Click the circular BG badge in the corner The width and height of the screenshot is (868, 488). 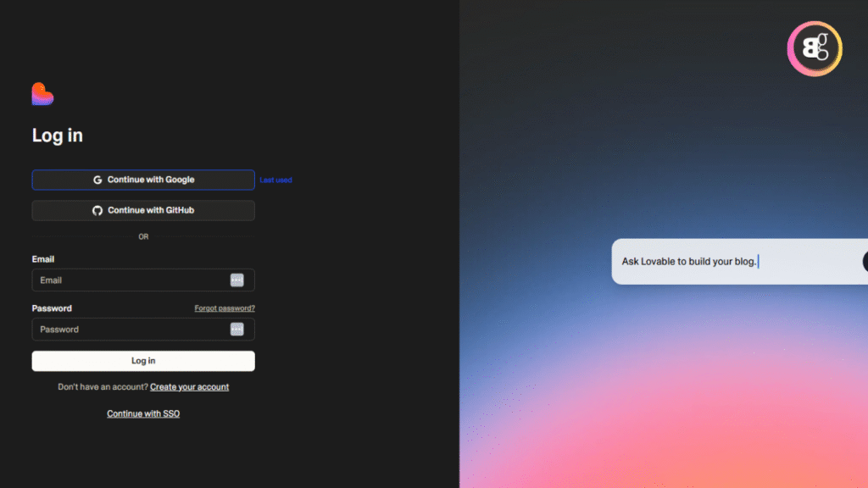point(814,48)
